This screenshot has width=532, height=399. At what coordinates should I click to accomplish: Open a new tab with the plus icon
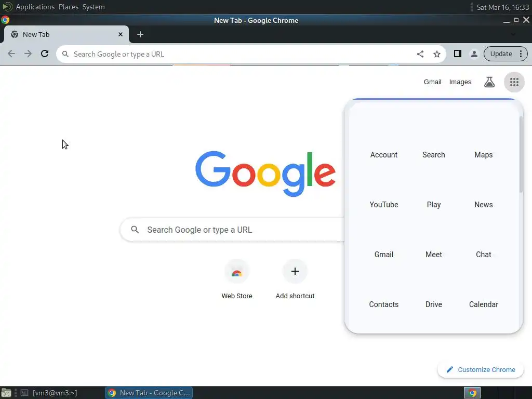coord(140,34)
